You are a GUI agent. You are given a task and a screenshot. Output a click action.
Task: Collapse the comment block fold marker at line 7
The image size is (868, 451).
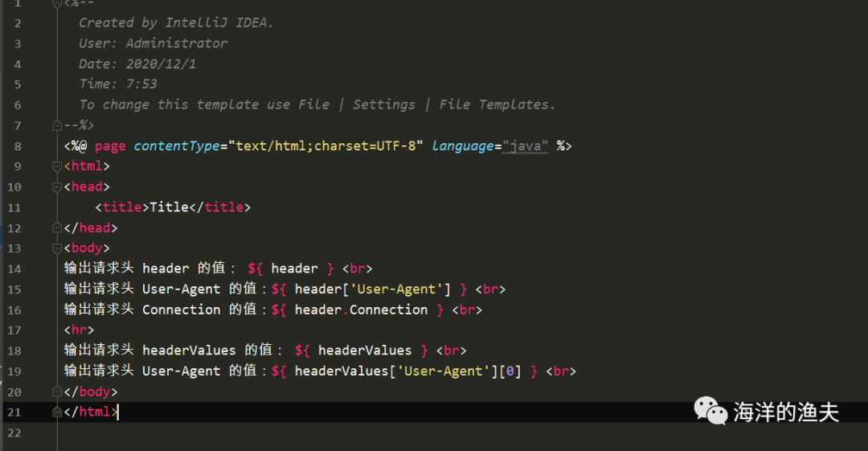point(56,125)
